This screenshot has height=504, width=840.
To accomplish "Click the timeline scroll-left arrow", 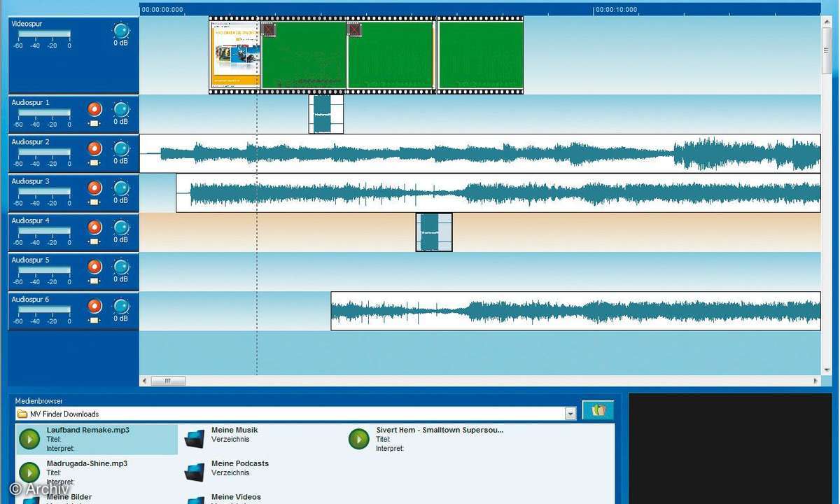I will (145, 381).
